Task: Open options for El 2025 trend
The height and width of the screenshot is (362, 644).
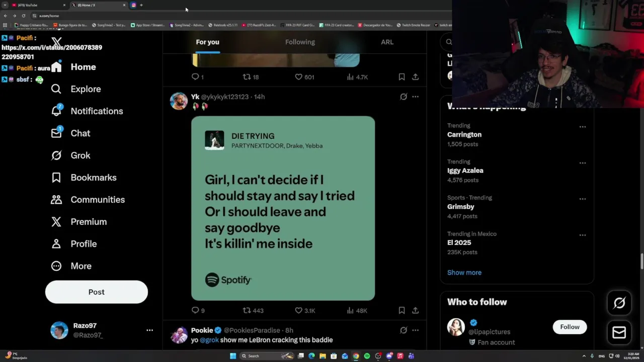Action: coord(582,235)
